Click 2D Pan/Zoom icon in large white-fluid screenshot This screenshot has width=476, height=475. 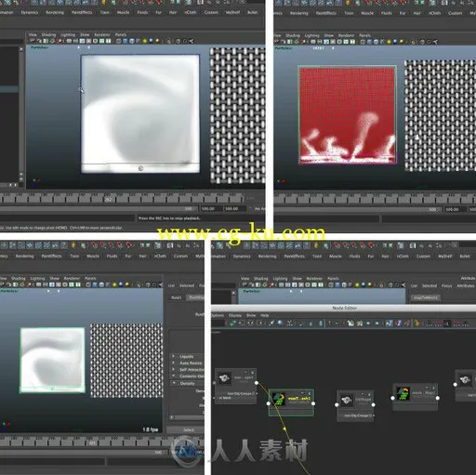point(59,41)
